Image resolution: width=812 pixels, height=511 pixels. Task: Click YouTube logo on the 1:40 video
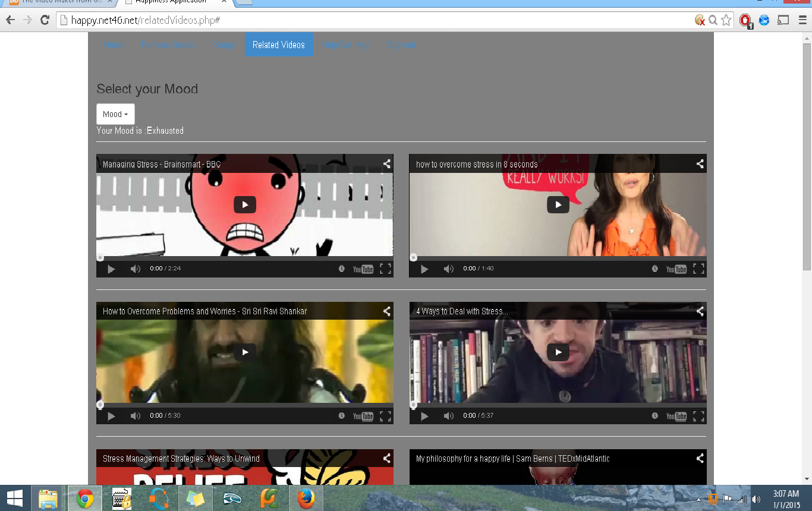[x=676, y=269]
